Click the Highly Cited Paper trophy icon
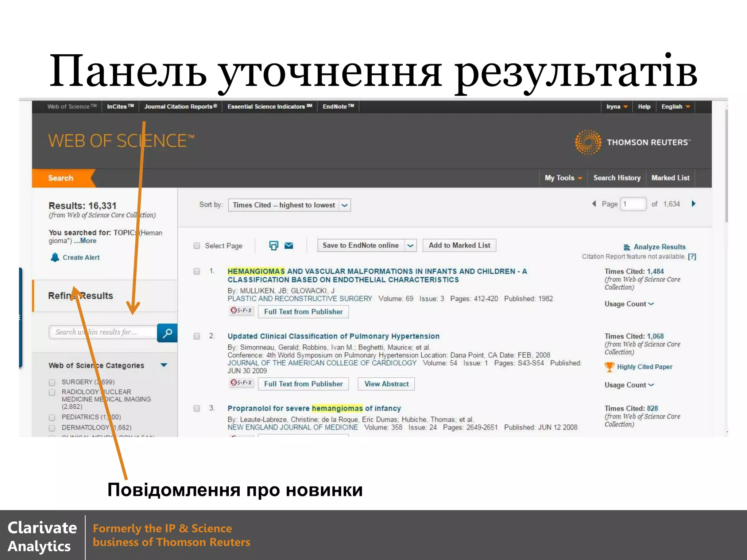 click(609, 367)
